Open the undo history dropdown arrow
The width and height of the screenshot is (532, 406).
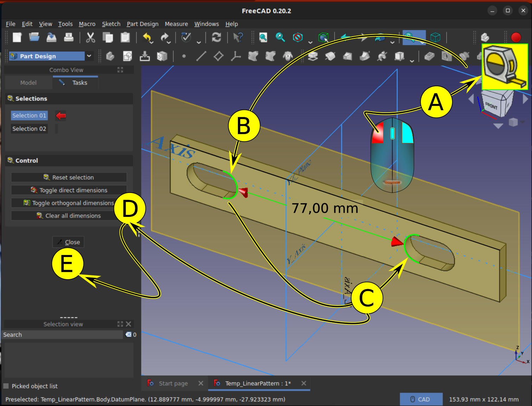coord(152,42)
